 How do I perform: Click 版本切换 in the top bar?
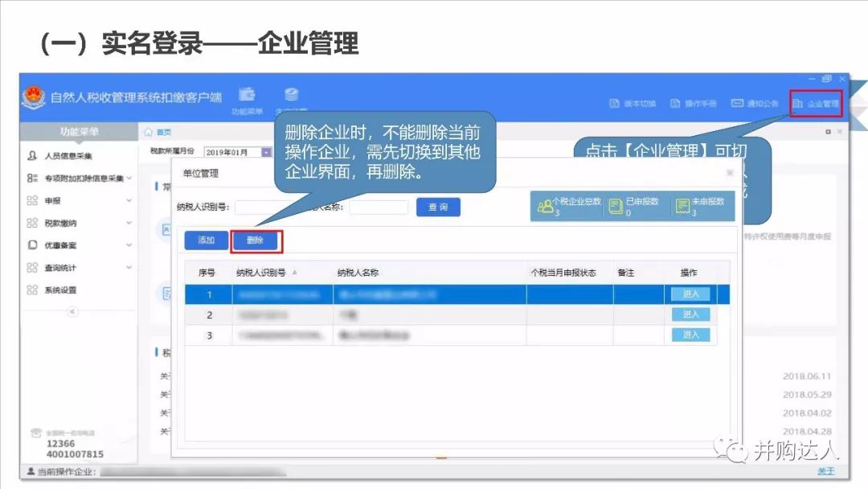pos(633,104)
